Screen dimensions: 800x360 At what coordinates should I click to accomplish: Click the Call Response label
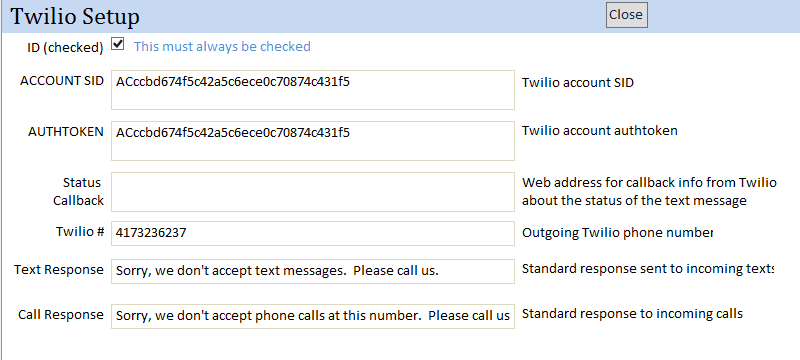(61, 315)
